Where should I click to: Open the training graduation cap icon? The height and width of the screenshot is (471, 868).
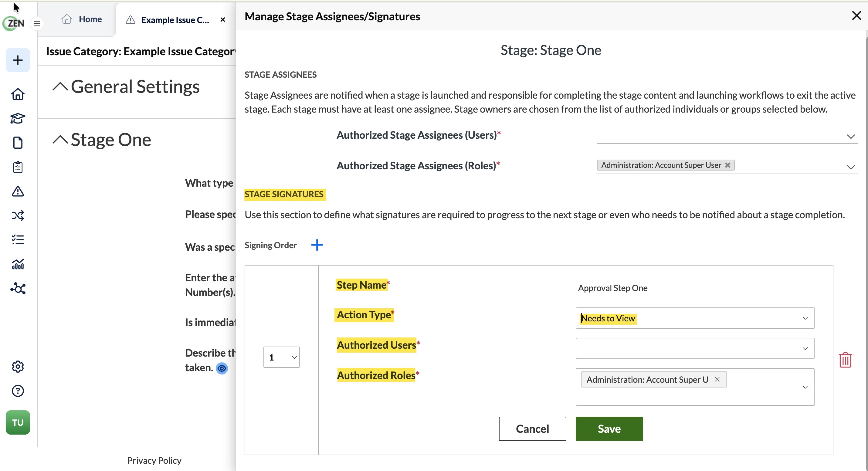pos(18,118)
